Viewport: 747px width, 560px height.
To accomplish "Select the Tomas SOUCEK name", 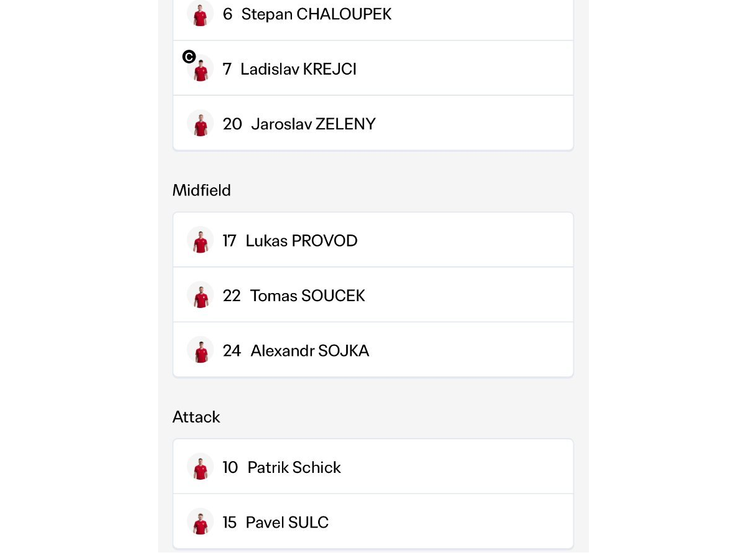I will coord(308,296).
